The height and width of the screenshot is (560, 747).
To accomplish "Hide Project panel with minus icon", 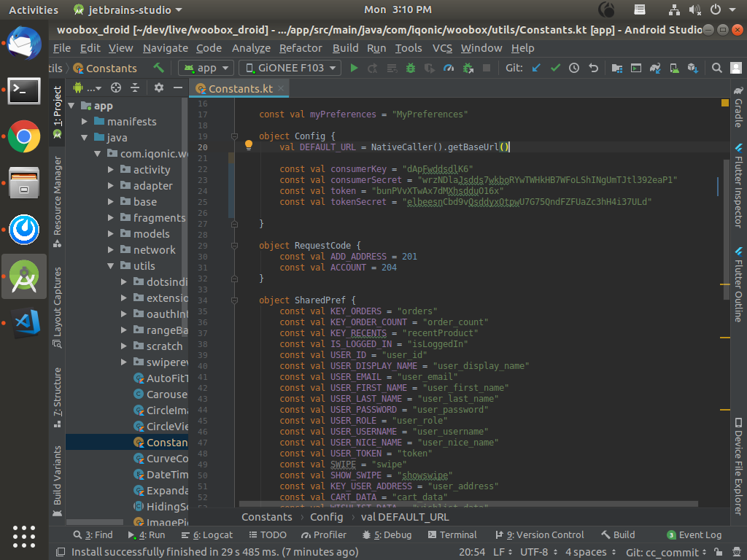I will [178, 87].
